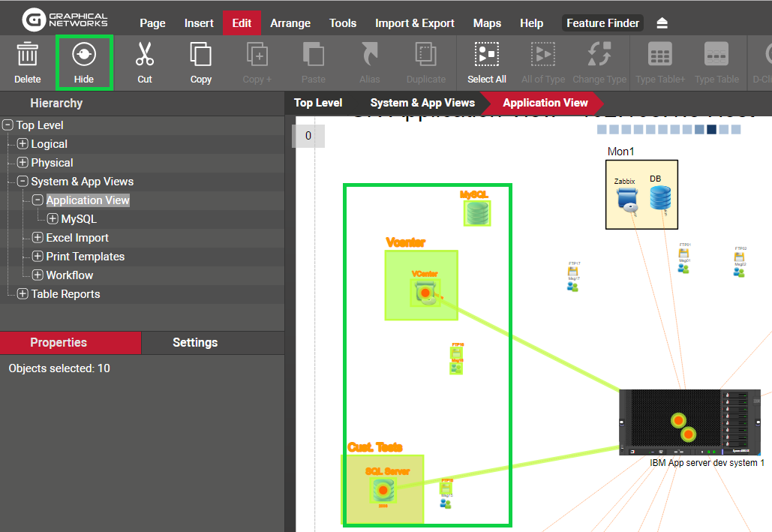The width and height of the screenshot is (772, 532).
Task: Click the Select All icon
Action: point(486,56)
